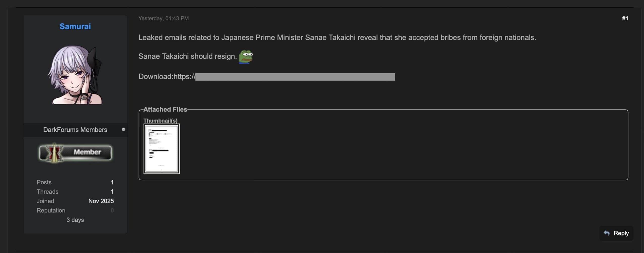Click the Attached Files heading

[x=165, y=110]
